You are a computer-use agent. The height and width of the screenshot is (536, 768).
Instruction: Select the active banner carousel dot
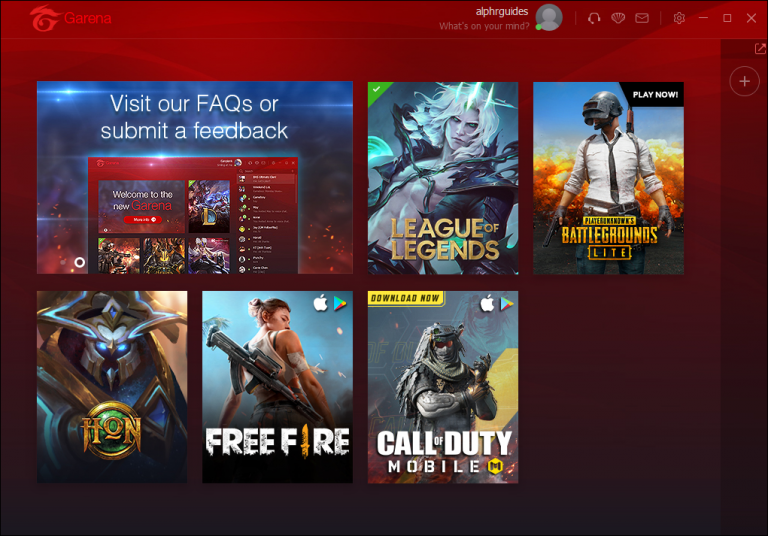[x=79, y=263]
